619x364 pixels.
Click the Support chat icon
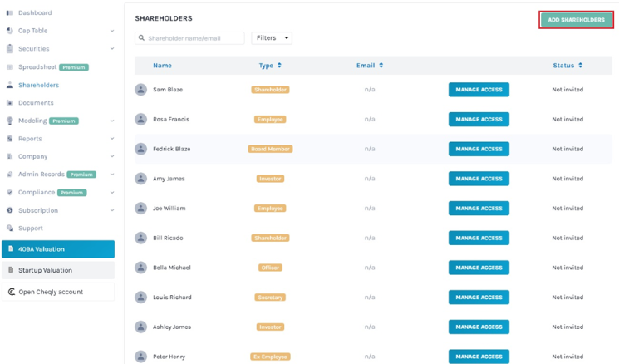click(x=10, y=229)
